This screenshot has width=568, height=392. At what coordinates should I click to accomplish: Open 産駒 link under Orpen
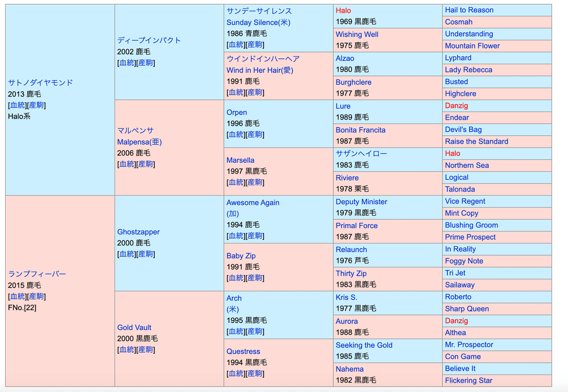point(255,135)
